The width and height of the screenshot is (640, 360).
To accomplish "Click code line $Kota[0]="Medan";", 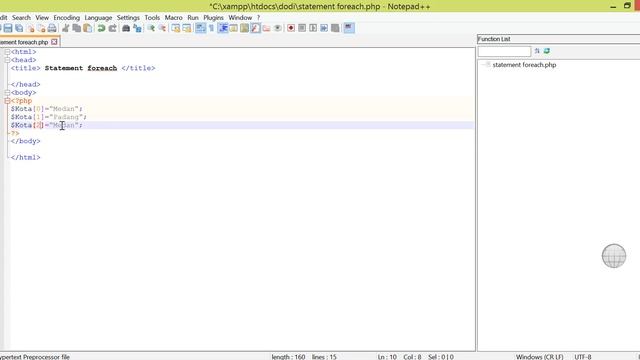I will pyautogui.click(x=47, y=109).
